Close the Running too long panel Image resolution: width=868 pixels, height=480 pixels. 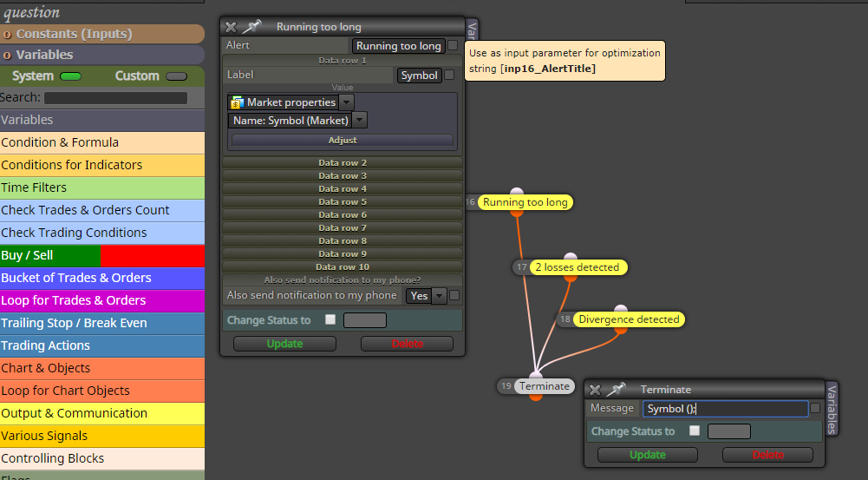(231, 27)
